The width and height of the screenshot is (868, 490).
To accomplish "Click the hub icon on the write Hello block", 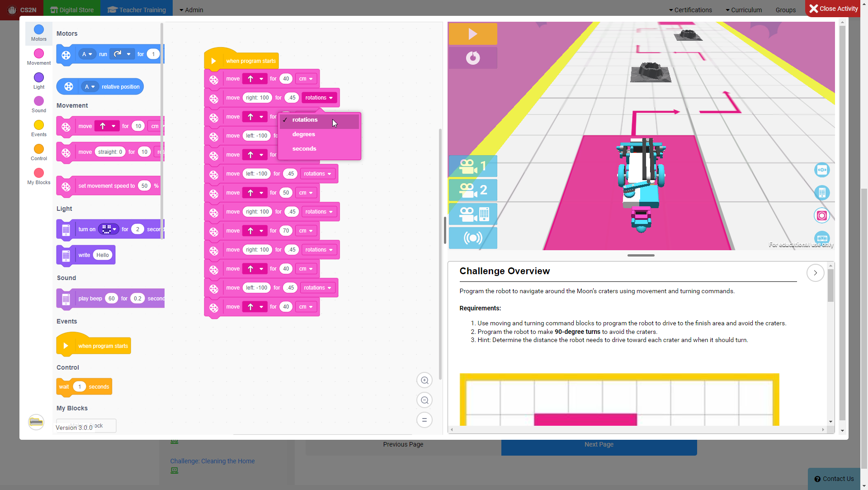I will point(66,256).
